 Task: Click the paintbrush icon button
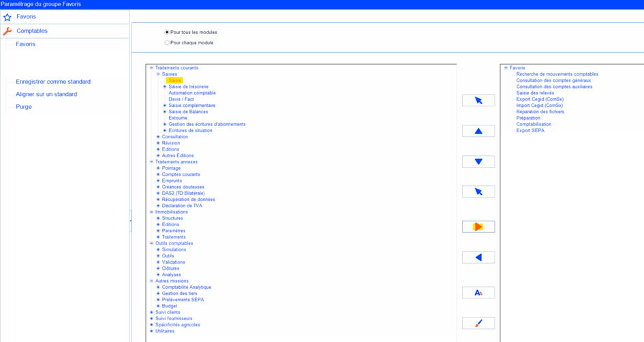click(x=478, y=323)
